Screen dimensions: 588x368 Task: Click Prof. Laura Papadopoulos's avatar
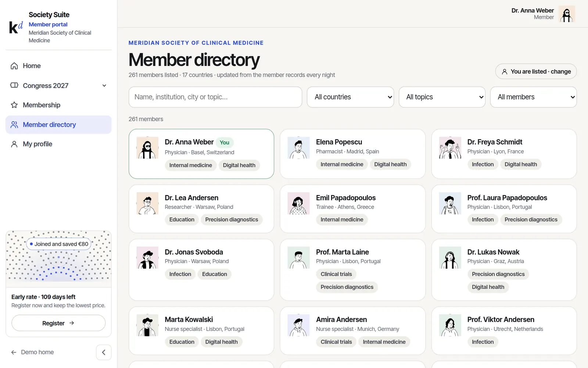pyautogui.click(x=450, y=203)
